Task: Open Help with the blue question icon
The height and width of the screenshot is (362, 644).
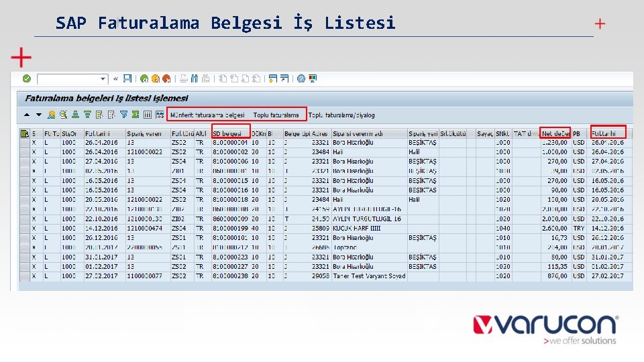Action: tap(301, 78)
